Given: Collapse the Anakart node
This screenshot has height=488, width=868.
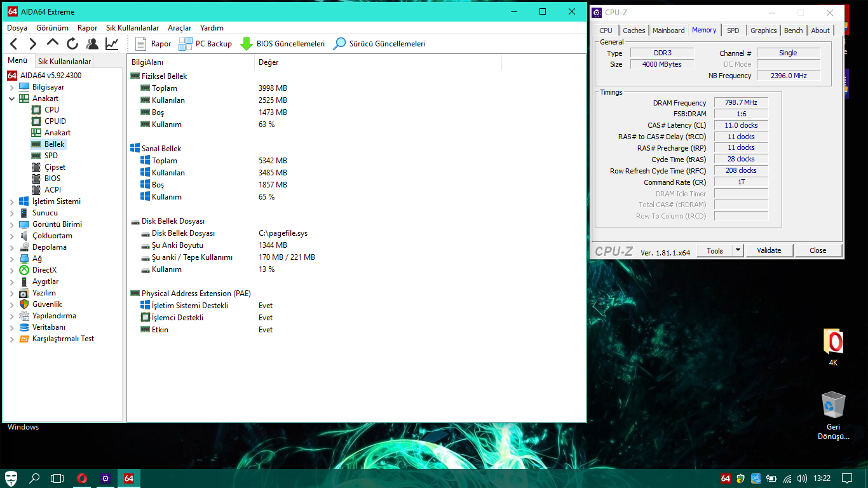Looking at the screenshot, I should [x=11, y=98].
